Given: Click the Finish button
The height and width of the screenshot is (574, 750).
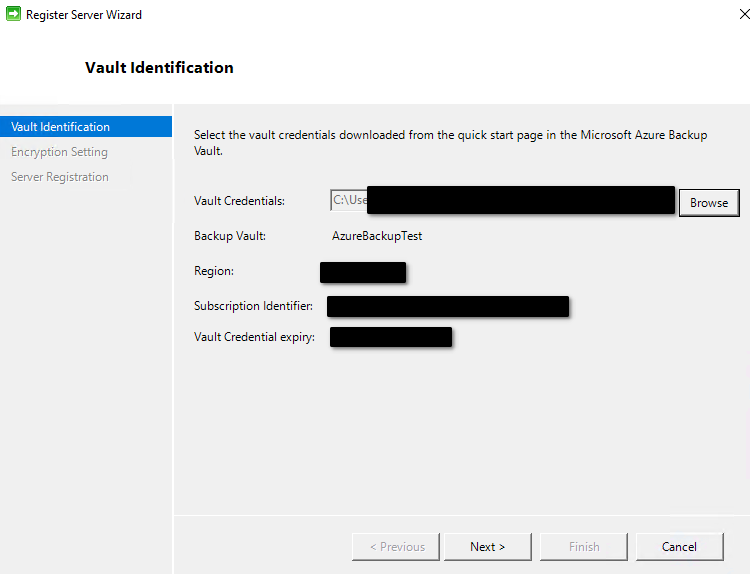Looking at the screenshot, I should tap(584, 547).
